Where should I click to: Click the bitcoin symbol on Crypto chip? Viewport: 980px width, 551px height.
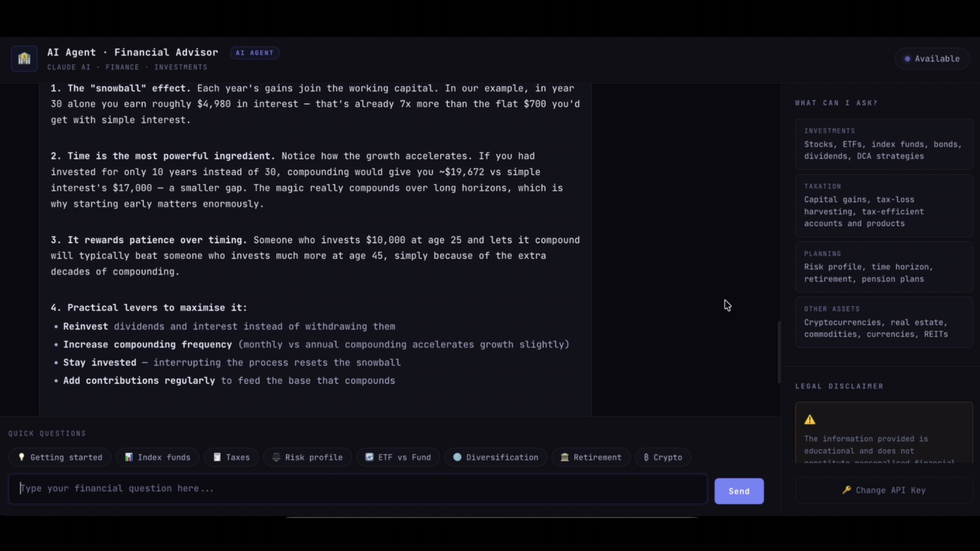(x=646, y=457)
